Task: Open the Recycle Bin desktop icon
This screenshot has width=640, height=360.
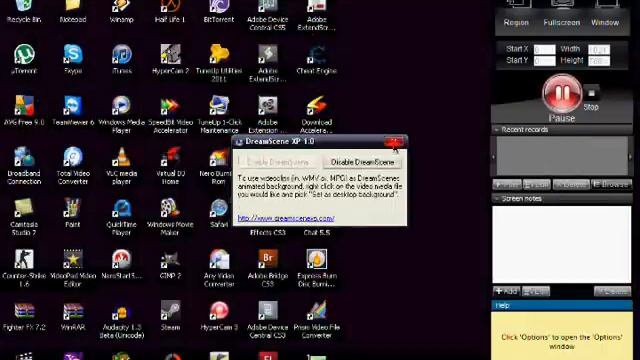Action: (x=24, y=10)
